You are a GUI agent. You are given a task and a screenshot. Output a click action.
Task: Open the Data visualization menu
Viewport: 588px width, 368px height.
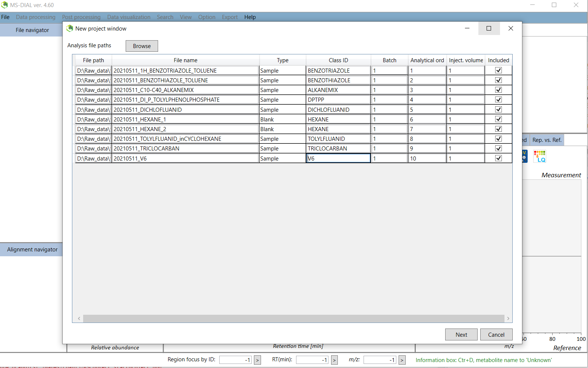pyautogui.click(x=129, y=17)
